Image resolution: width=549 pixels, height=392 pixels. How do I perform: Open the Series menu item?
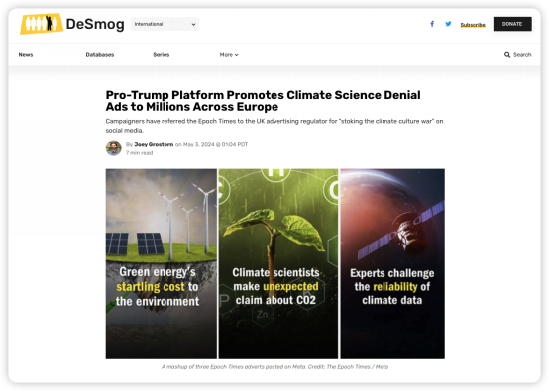click(x=162, y=55)
